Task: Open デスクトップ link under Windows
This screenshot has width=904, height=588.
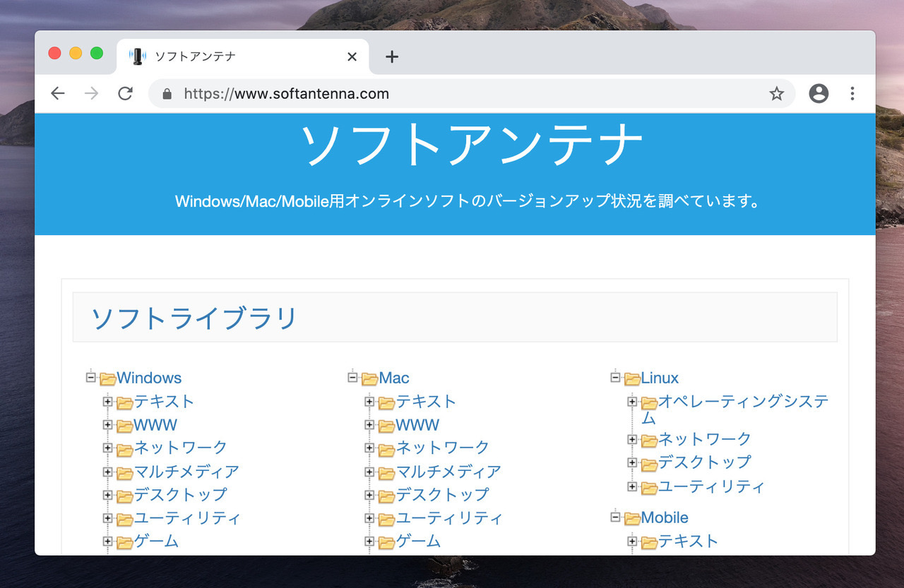Action: 181,494
